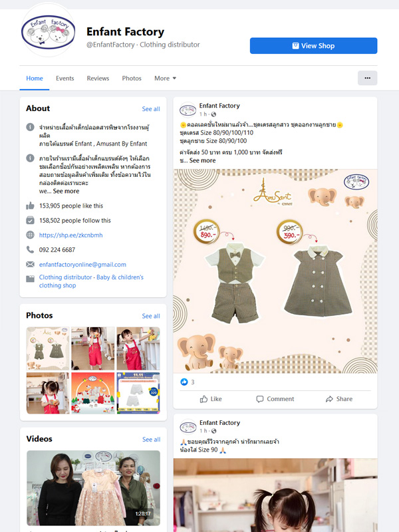Open the video thumbnail with 1:28:17 duration
399x532 pixels.
93,488
